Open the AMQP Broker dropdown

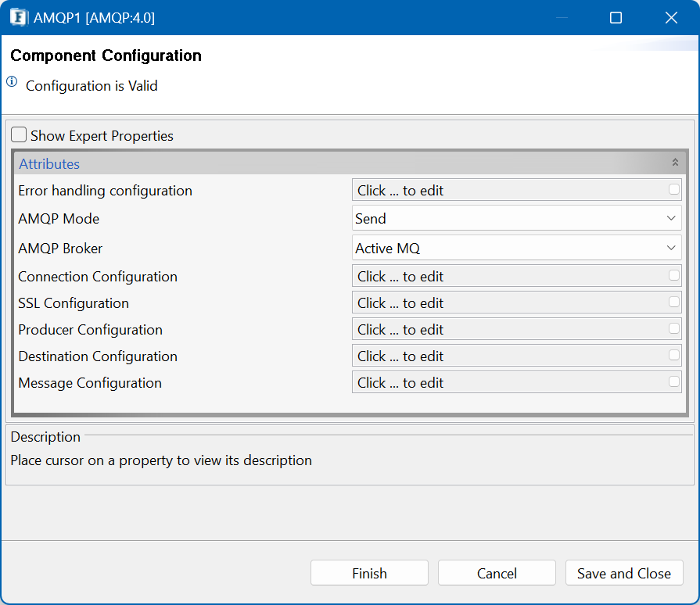tap(516, 248)
